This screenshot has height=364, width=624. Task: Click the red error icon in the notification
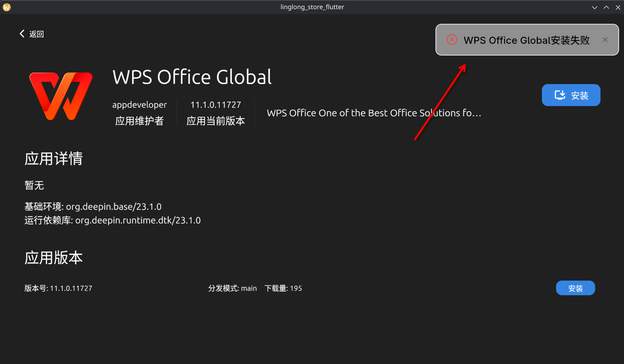point(452,40)
